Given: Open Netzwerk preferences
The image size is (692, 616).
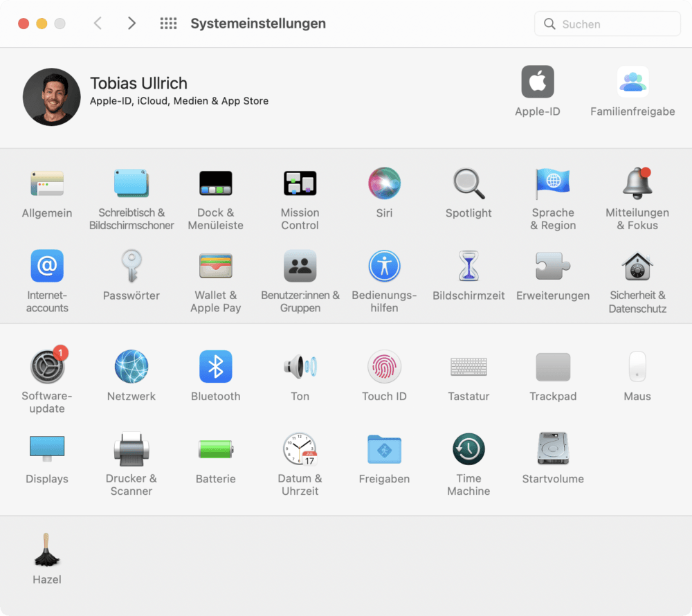Looking at the screenshot, I should click(131, 366).
